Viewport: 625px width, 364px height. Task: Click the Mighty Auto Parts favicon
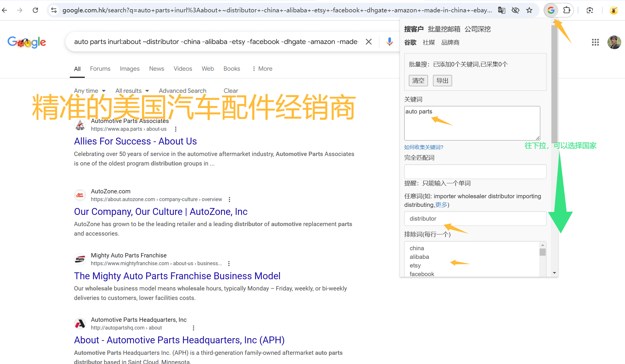[x=80, y=259]
